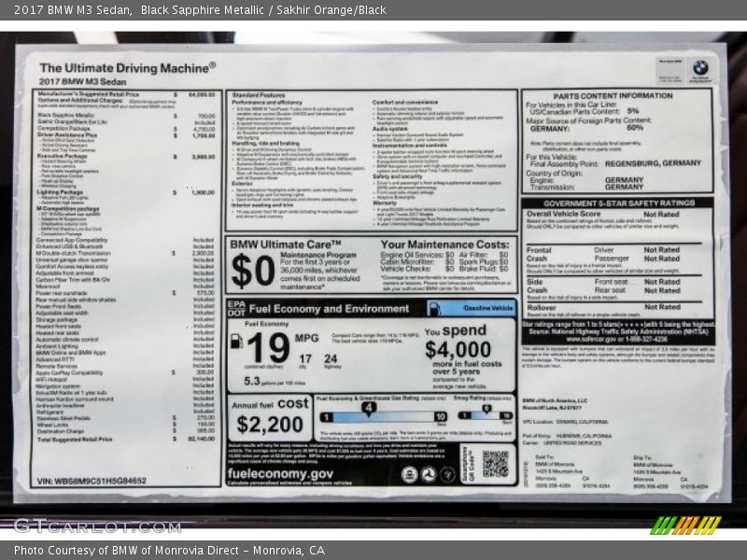Click 'Handling, ride and braking' subheading
This screenshot has width=747, height=560.
(266, 143)
